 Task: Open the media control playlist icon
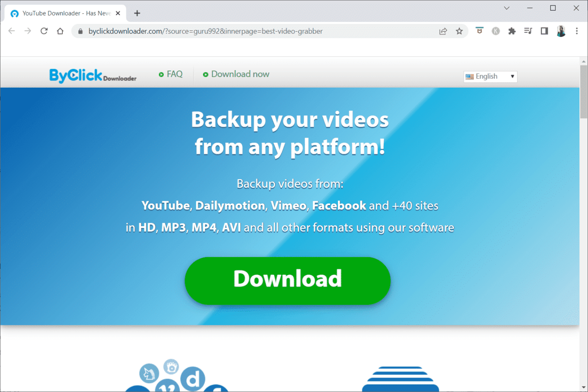click(528, 31)
